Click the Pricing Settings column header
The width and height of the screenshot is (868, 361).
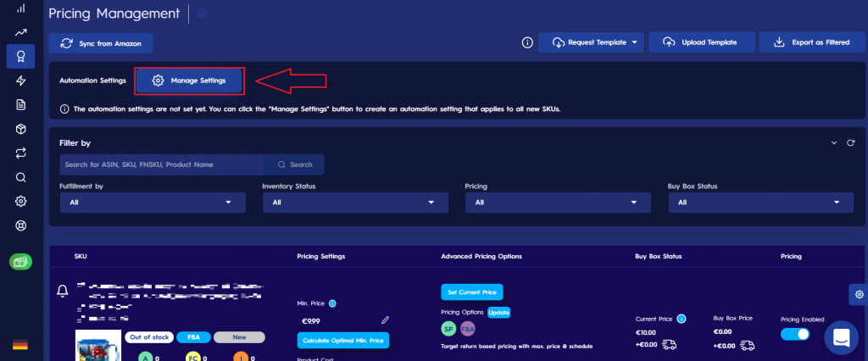pyautogui.click(x=321, y=257)
